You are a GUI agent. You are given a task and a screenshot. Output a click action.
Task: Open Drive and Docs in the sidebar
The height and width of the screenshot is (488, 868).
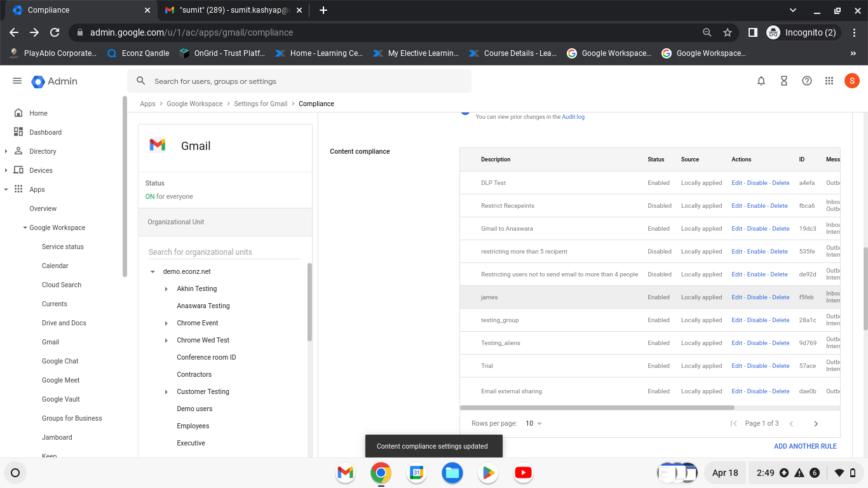[x=64, y=323]
